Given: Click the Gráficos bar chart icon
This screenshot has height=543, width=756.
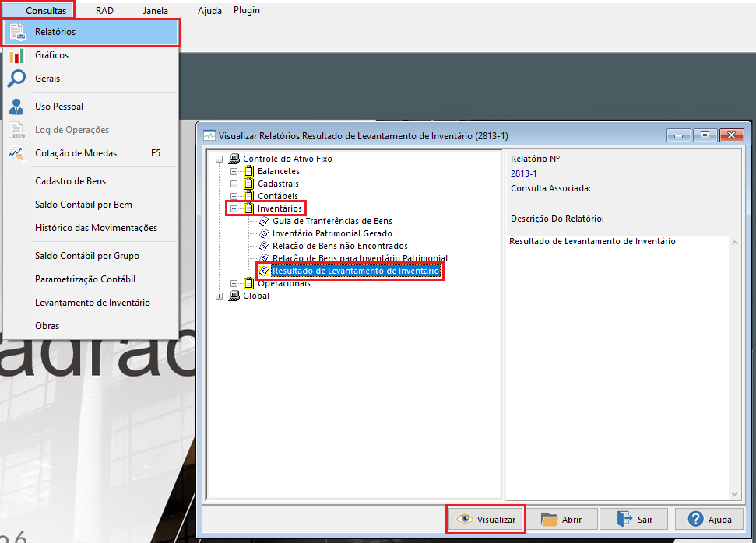Looking at the screenshot, I should pyautogui.click(x=16, y=56).
